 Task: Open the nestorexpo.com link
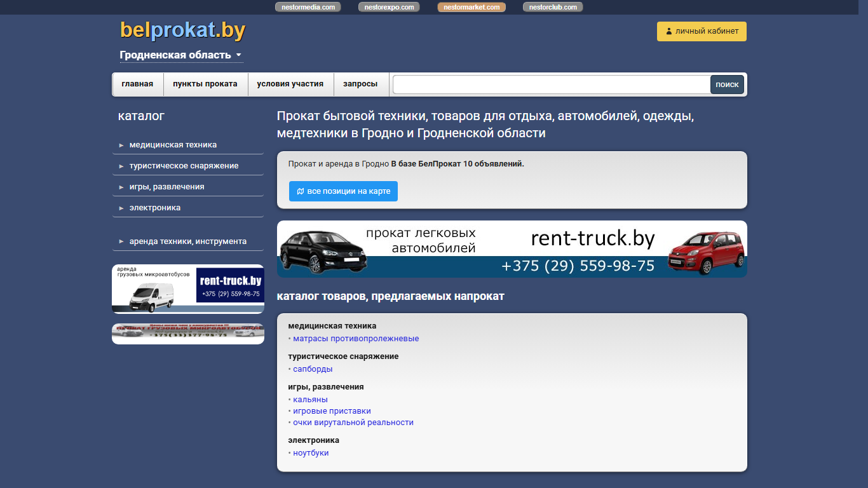point(389,7)
